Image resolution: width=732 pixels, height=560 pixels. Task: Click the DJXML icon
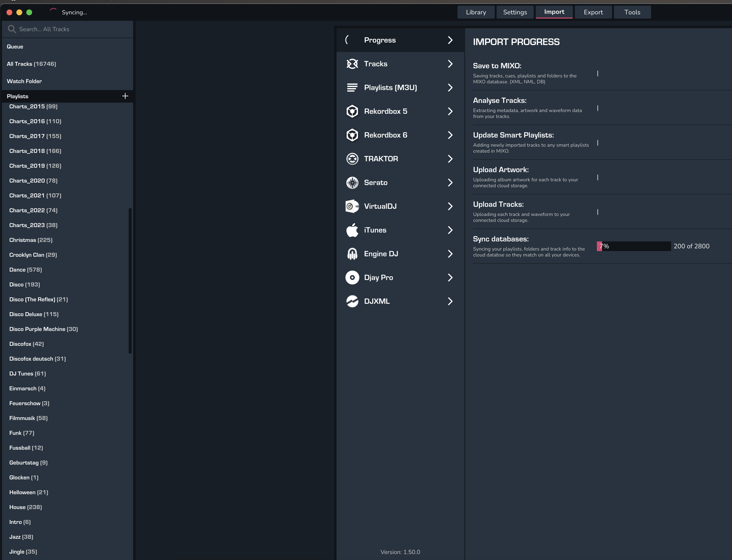pos(352,301)
